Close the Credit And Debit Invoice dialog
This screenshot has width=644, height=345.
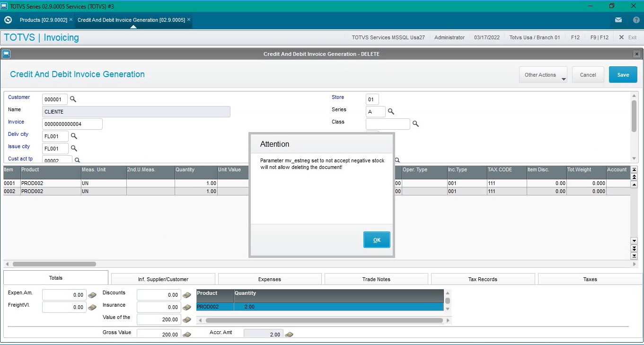pos(637,54)
